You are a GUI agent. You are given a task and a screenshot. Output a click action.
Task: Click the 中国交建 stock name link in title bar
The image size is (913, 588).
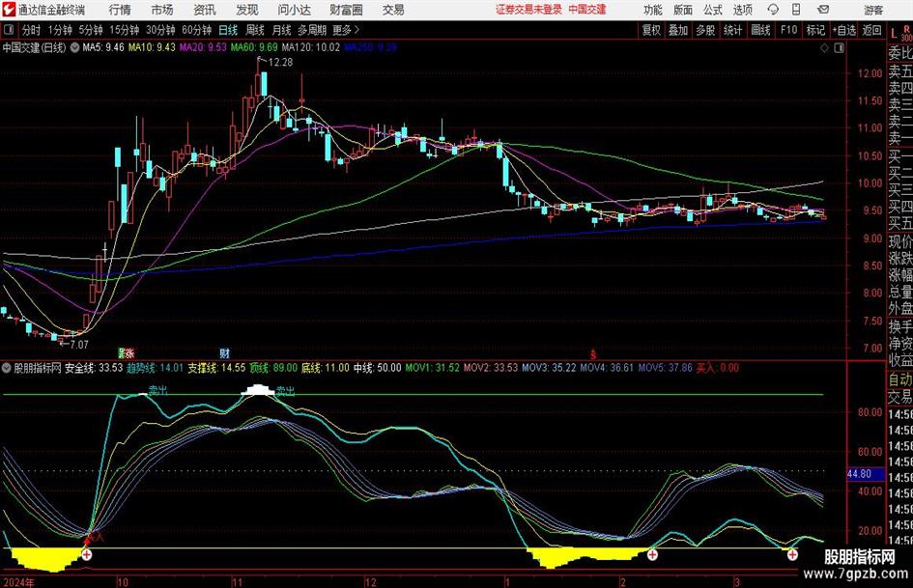[587, 10]
